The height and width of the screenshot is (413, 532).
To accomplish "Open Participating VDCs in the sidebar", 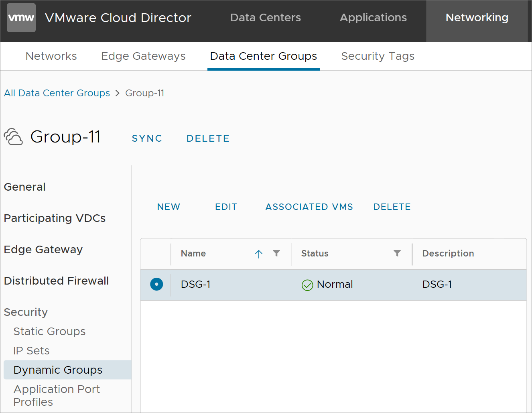I will tap(55, 218).
